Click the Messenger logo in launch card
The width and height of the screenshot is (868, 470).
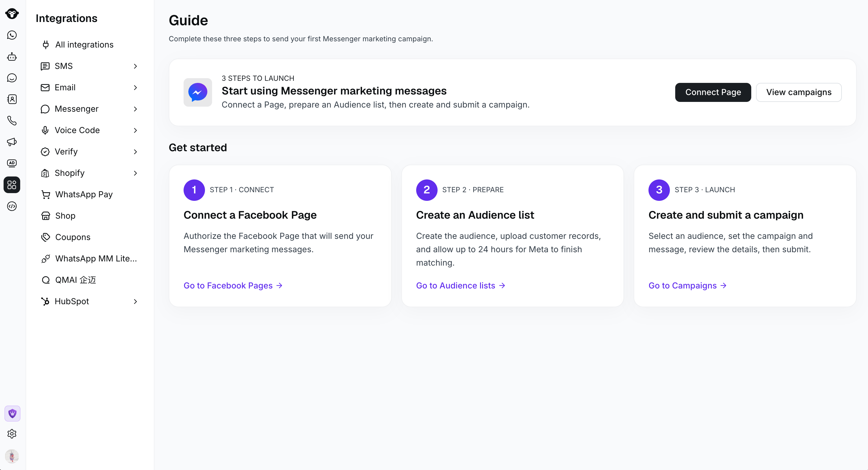pos(198,92)
